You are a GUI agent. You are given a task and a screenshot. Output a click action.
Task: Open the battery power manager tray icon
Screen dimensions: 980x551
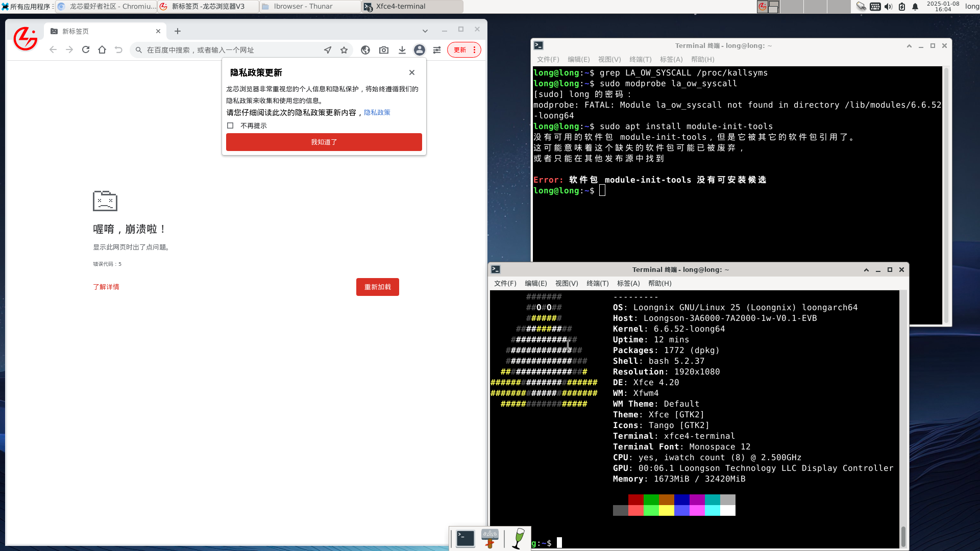[902, 7]
